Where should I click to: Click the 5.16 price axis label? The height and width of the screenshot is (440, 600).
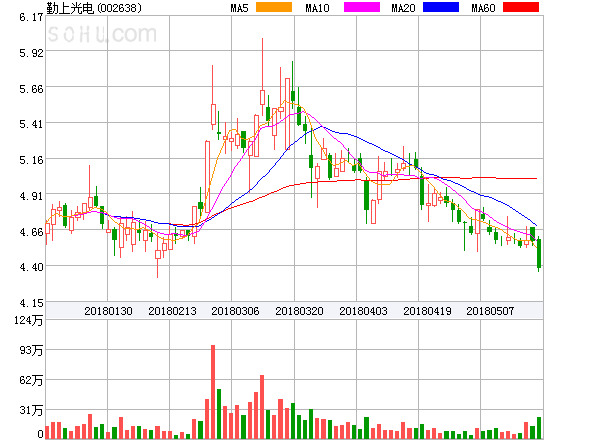31,160
